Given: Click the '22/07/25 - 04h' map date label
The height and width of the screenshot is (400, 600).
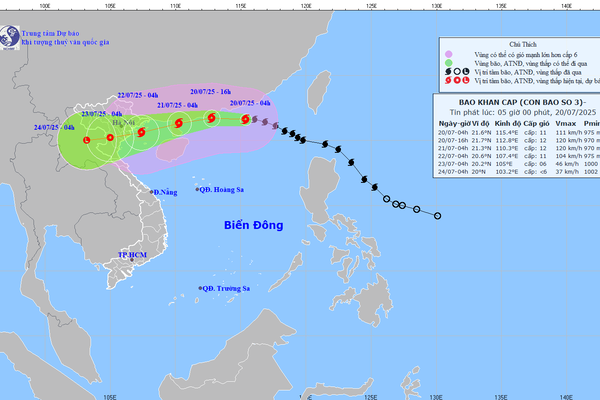Looking at the screenshot, I should [x=138, y=95].
